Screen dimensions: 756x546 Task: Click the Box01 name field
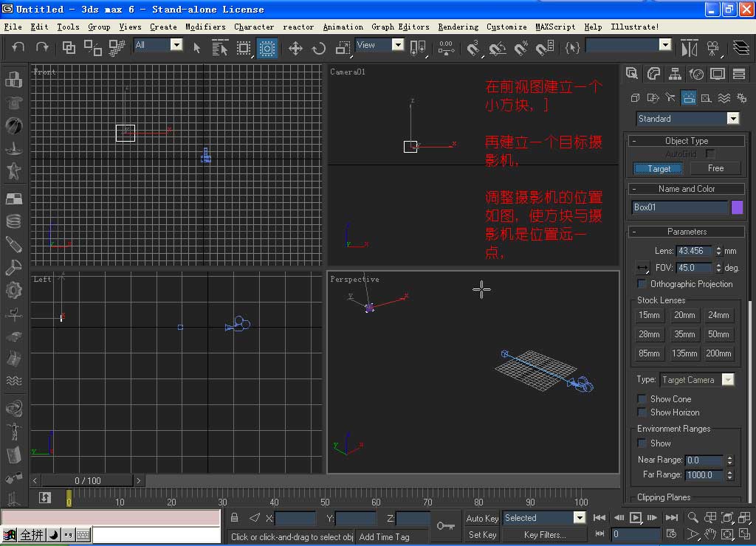679,207
